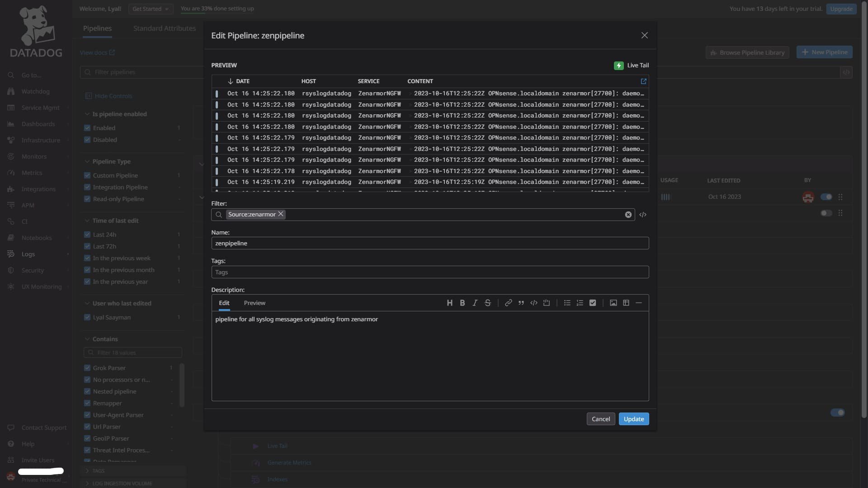The width and height of the screenshot is (868, 488).
Task: Apply heading formatting in description editor
Action: pyautogui.click(x=449, y=303)
